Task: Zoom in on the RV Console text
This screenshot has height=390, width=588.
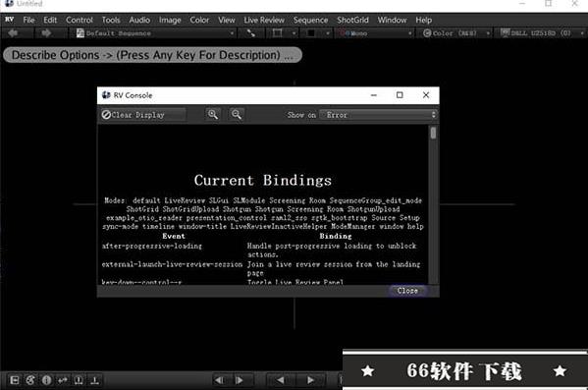Action: click(x=213, y=115)
